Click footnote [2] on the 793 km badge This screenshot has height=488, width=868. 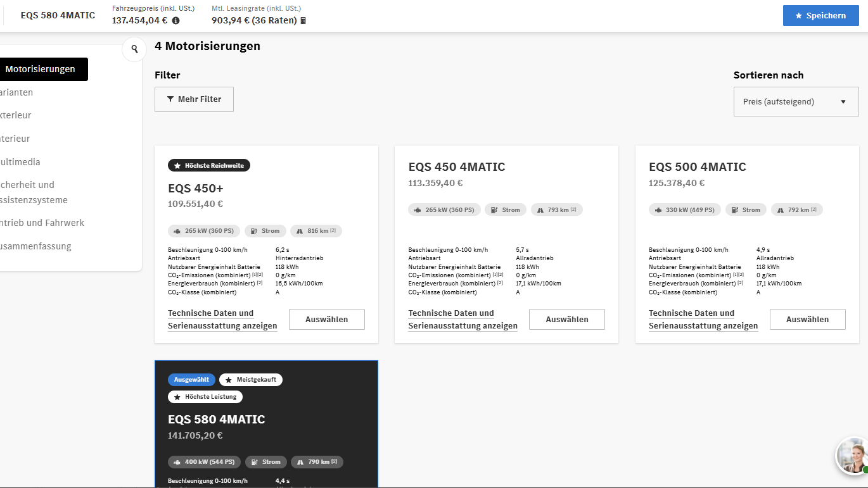pos(574,209)
